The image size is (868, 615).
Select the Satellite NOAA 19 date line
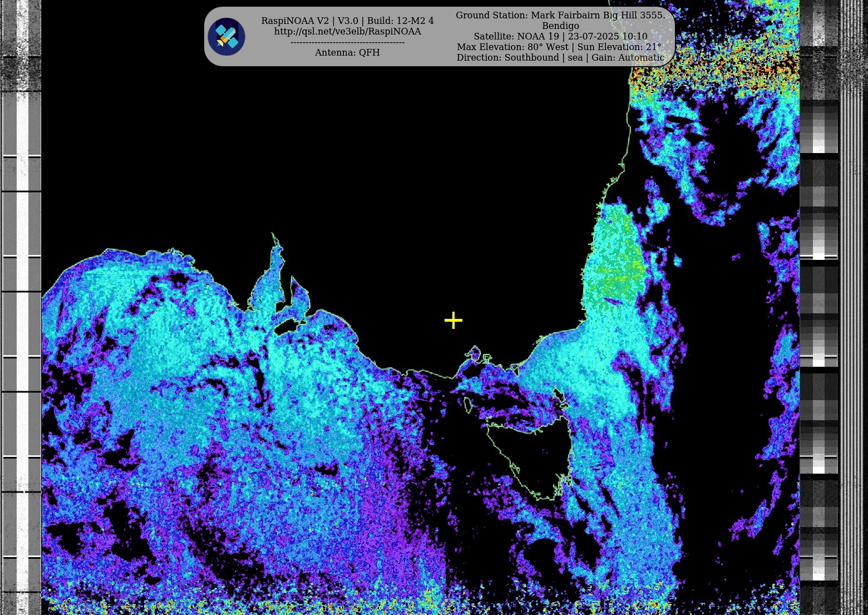click(560, 36)
